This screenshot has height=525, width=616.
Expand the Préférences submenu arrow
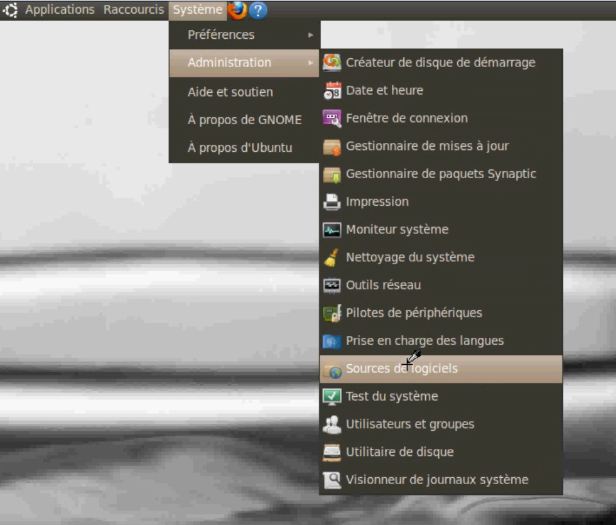coord(311,35)
